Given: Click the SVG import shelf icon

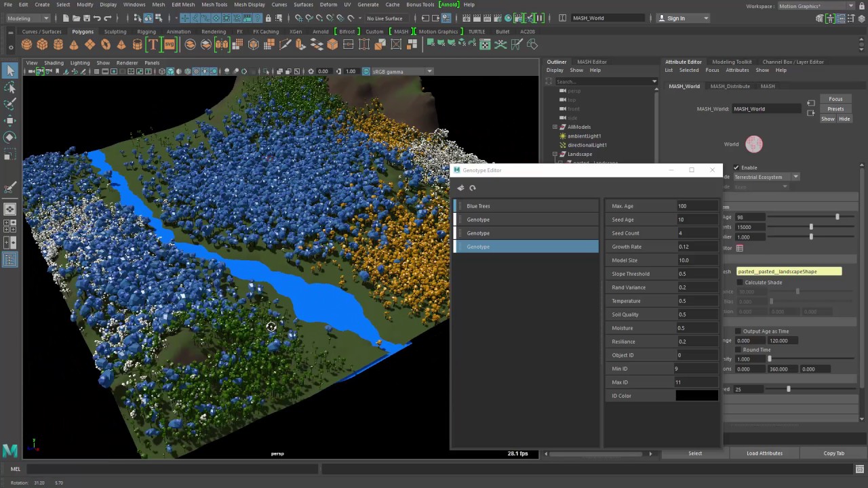Looking at the screenshot, I should tap(169, 45).
